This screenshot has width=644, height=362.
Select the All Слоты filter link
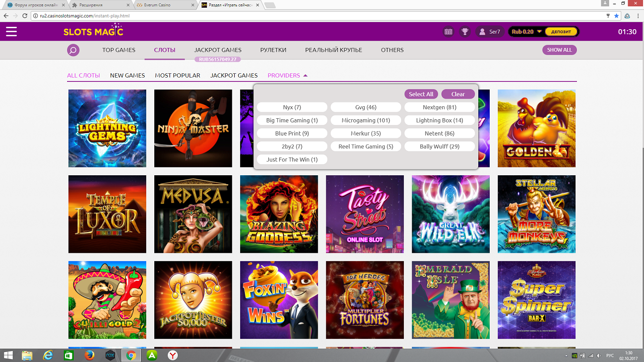[83, 75]
